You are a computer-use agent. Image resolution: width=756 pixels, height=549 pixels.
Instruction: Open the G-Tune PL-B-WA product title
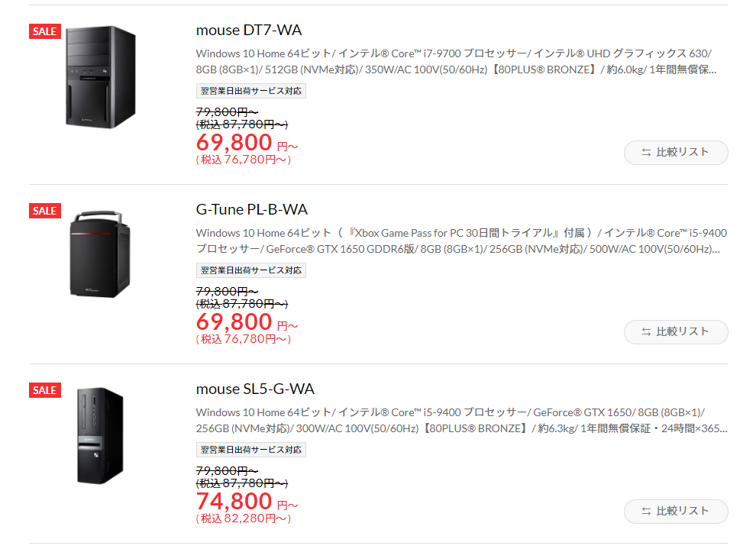pos(252,210)
